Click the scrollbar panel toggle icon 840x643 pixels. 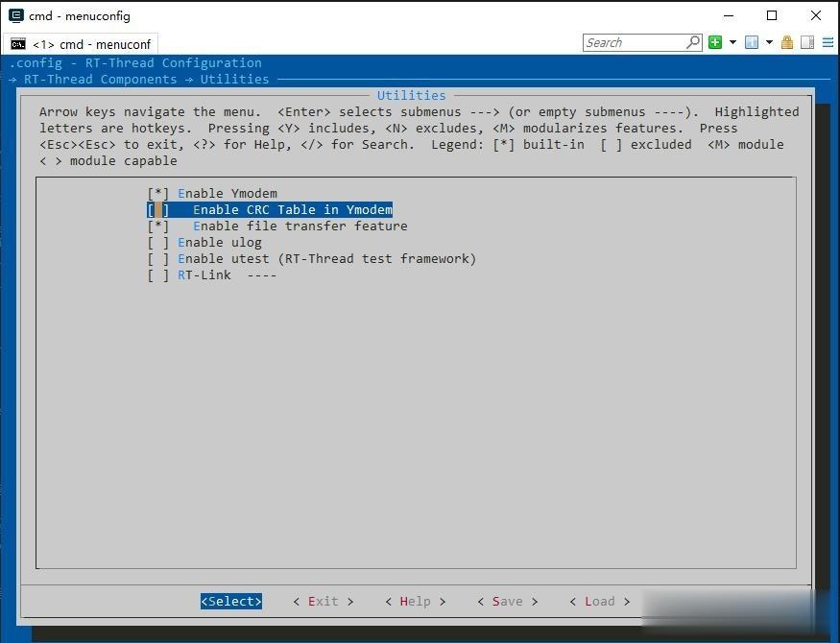click(x=807, y=42)
